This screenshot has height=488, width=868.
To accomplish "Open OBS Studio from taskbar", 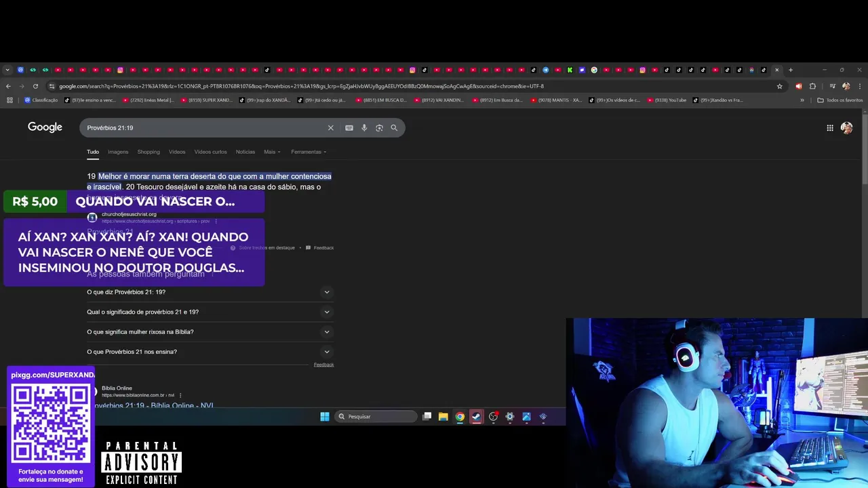I will click(x=493, y=417).
